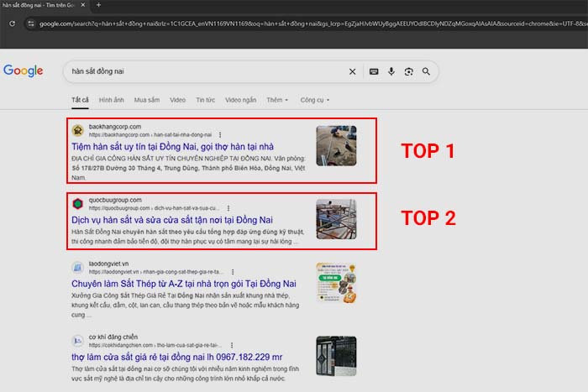Switch to the 'Mua sắm' tab
The image size is (588, 392).
click(x=147, y=100)
